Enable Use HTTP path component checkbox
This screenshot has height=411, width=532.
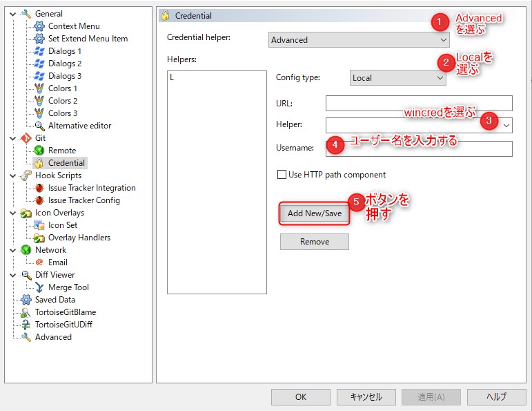point(282,175)
